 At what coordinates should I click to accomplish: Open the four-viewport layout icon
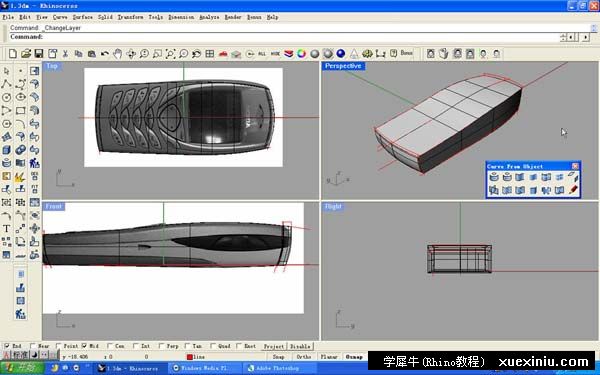(x=209, y=54)
